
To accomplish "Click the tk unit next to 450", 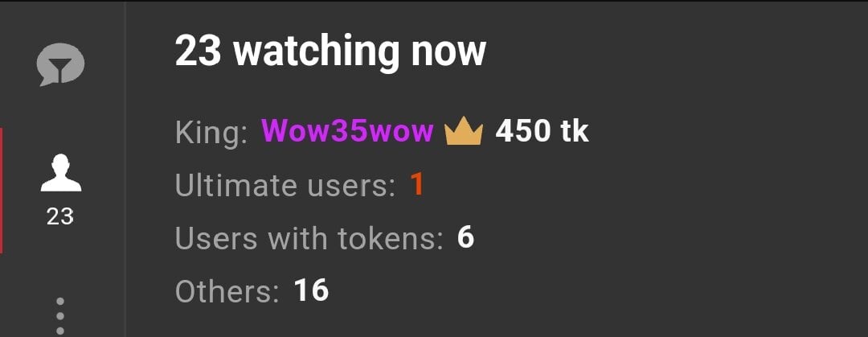I will pos(573,132).
